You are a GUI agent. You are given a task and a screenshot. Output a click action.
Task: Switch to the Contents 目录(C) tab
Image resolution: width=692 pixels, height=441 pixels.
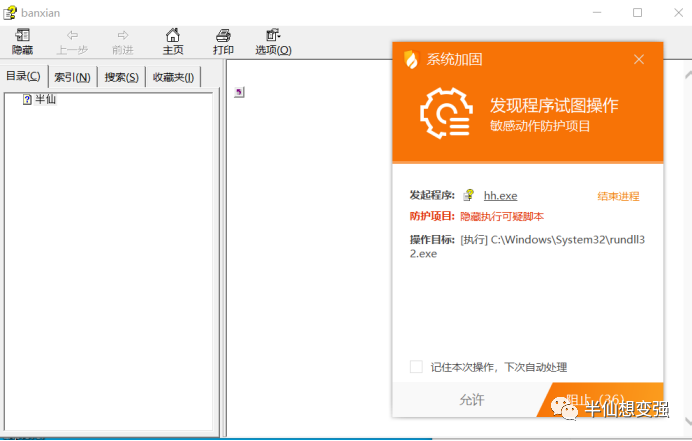23,76
